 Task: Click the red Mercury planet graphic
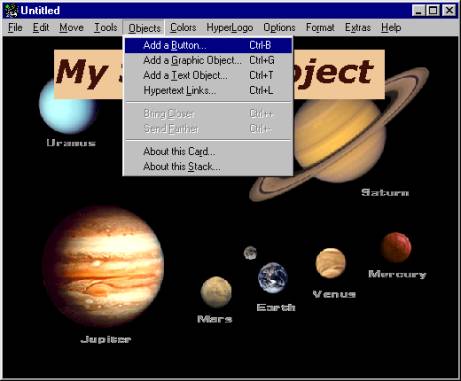(x=396, y=248)
